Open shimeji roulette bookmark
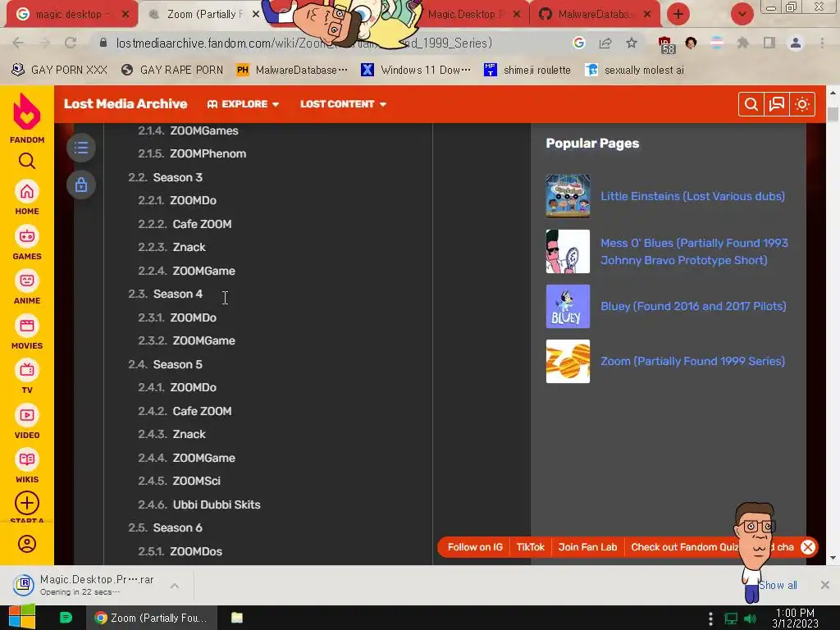This screenshot has width=840, height=630. click(x=527, y=71)
